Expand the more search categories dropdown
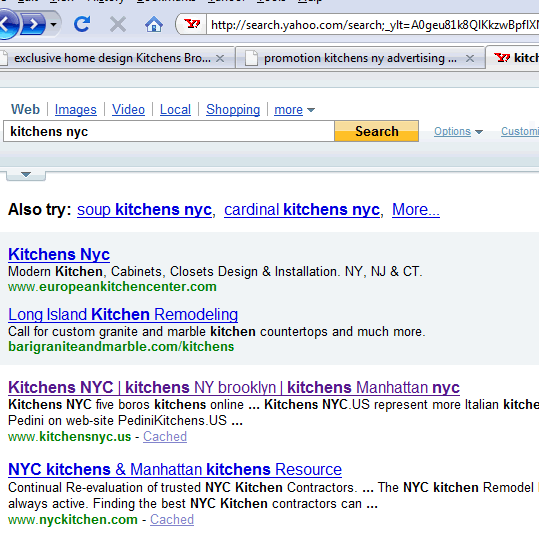Image resolution: width=539 pixels, height=536 pixels. coord(294,110)
